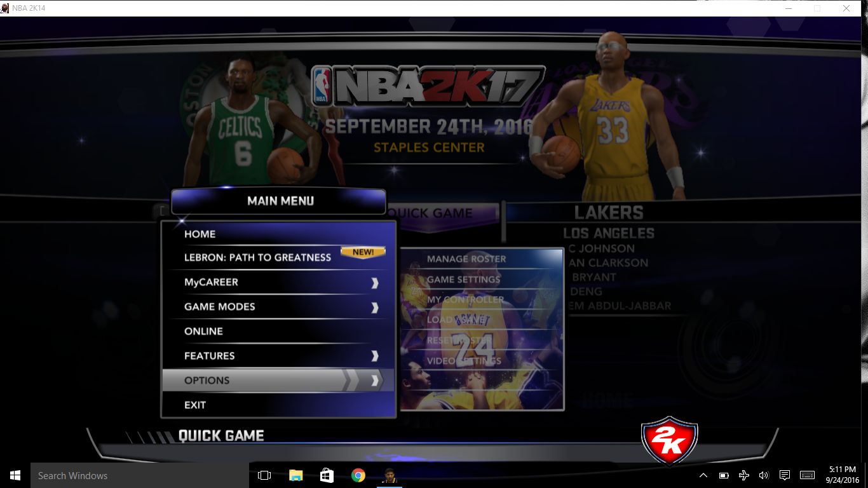Open the Windows Store taskbar icon
868x488 pixels.
coord(327,475)
